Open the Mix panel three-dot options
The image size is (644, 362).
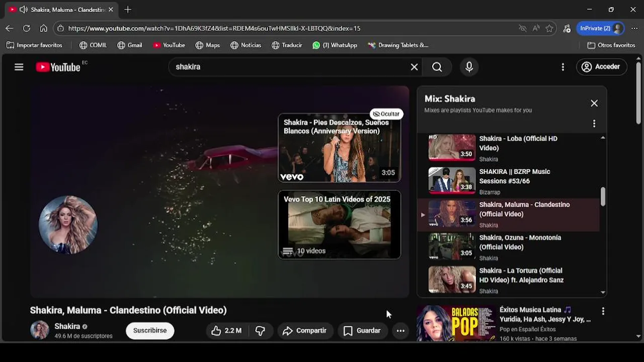click(594, 124)
